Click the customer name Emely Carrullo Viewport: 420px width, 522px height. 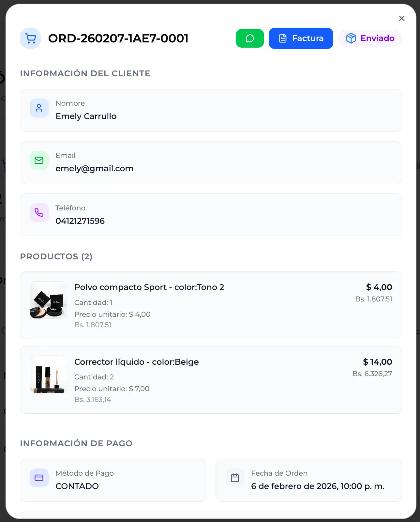(86, 116)
